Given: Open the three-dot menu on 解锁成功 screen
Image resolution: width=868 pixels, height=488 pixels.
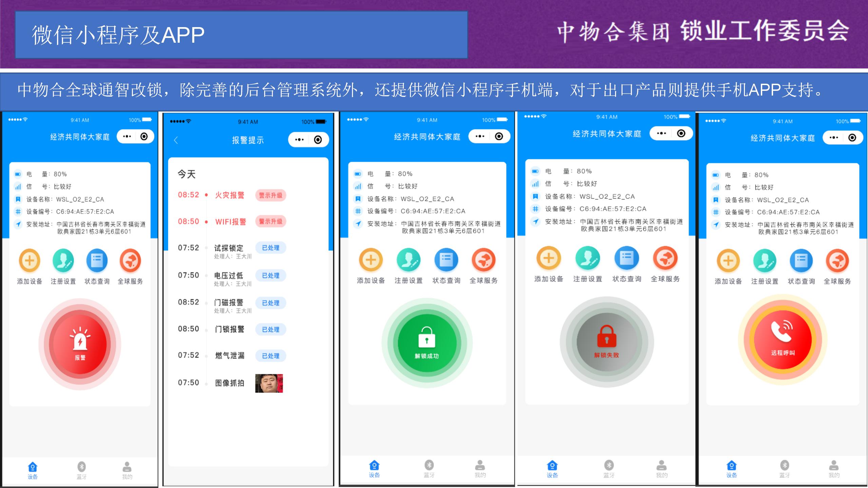Looking at the screenshot, I should click(x=480, y=136).
